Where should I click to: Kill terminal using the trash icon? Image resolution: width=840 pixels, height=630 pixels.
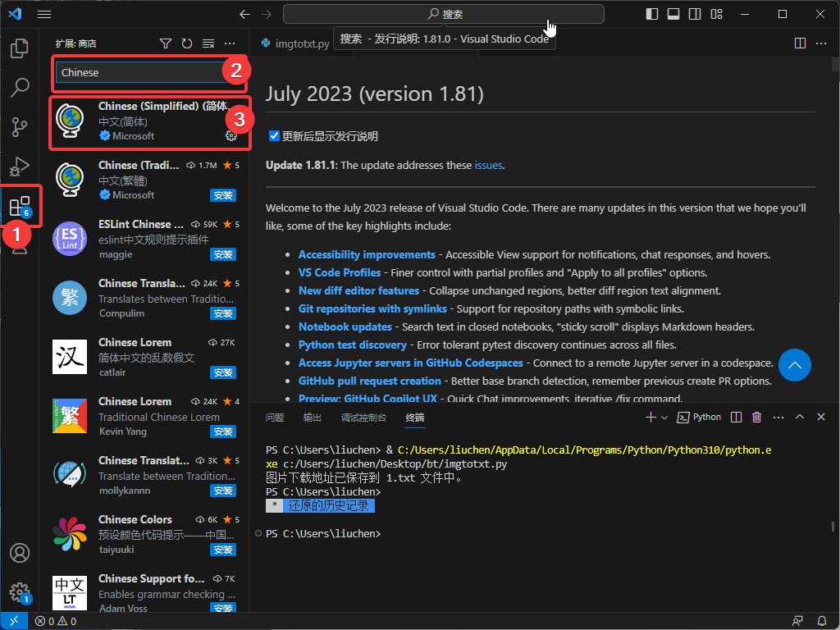(x=757, y=418)
